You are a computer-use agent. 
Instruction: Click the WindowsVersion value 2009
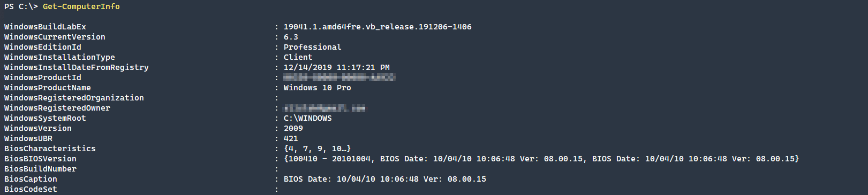293,128
